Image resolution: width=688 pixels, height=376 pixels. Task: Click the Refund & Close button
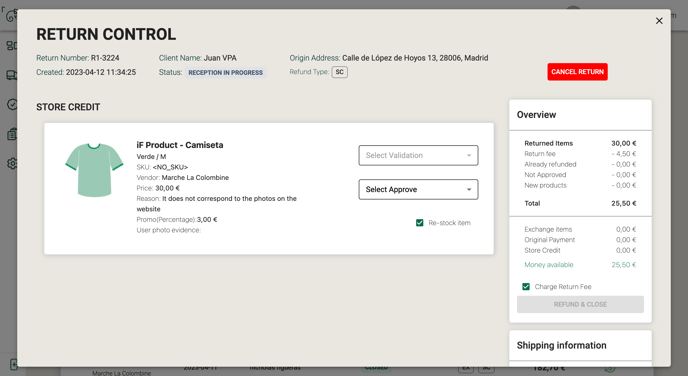tap(580, 304)
